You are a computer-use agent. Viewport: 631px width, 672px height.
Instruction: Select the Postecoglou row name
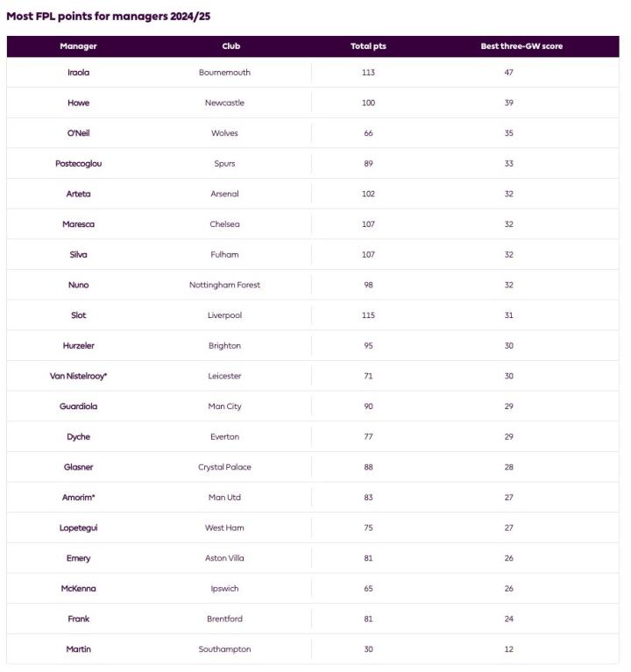(x=78, y=164)
